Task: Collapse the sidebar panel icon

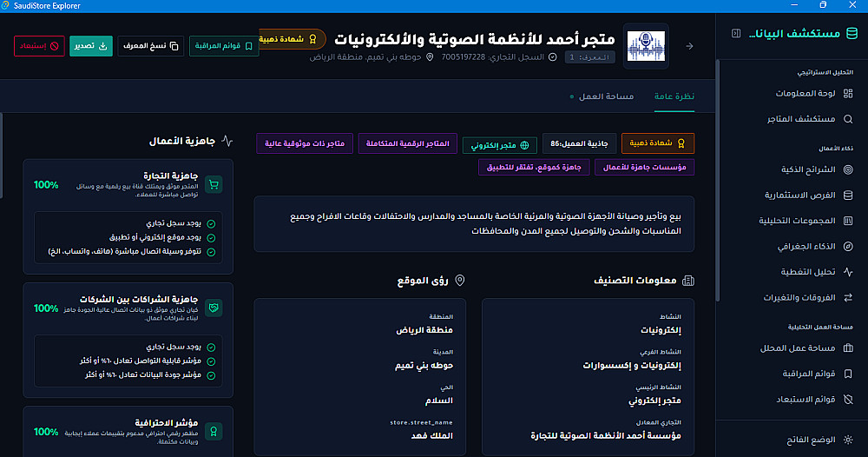Action: pyautogui.click(x=736, y=33)
